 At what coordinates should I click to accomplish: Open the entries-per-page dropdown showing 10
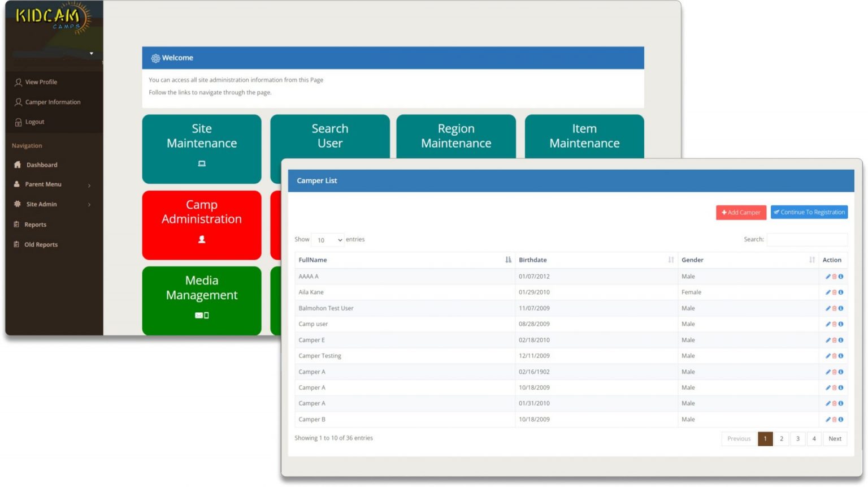pyautogui.click(x=329, y=240)
